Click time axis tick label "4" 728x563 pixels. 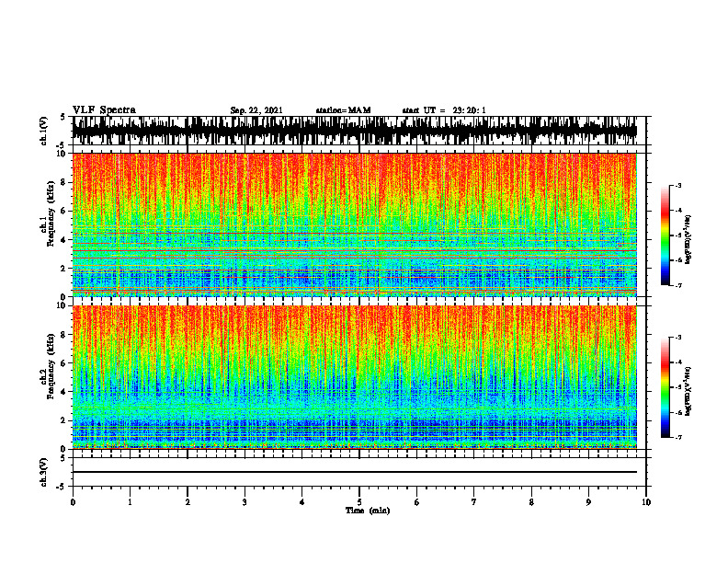(x=302, y=502)
